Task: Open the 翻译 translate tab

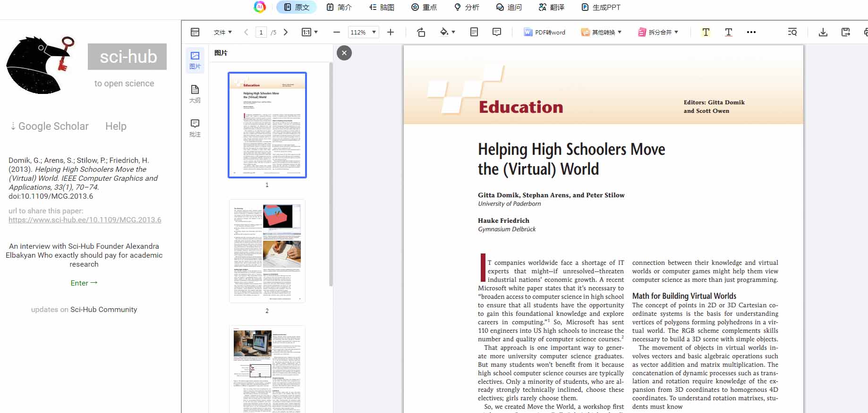Action: click(x=552, y=7)
